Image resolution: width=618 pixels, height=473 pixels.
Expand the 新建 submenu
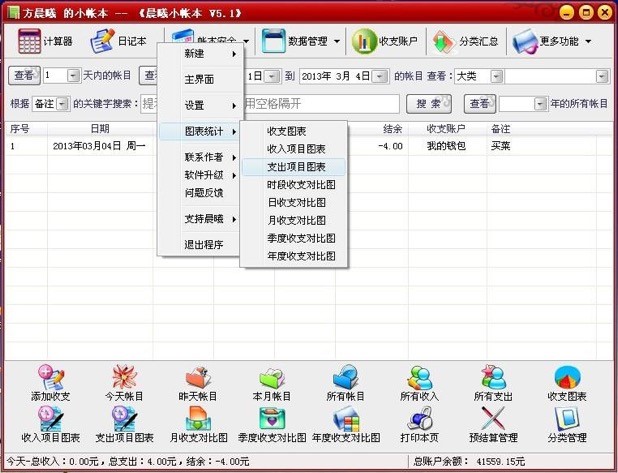point(201,53)
